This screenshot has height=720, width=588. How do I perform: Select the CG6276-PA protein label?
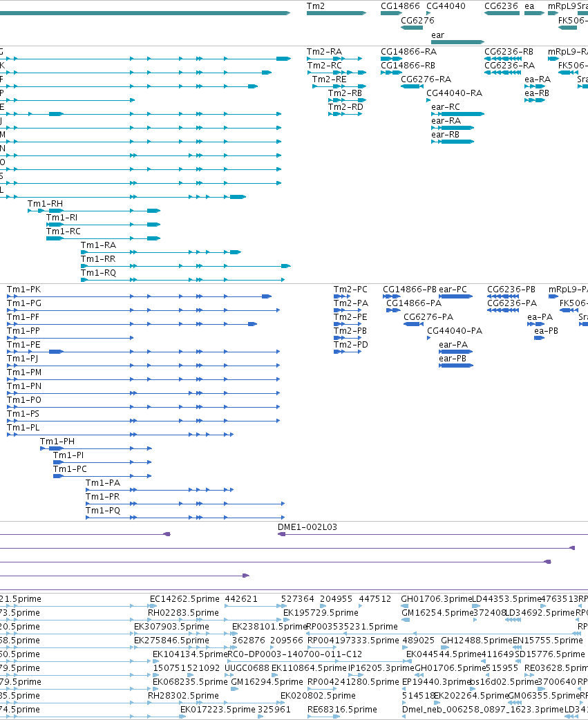tap(428, 317)
